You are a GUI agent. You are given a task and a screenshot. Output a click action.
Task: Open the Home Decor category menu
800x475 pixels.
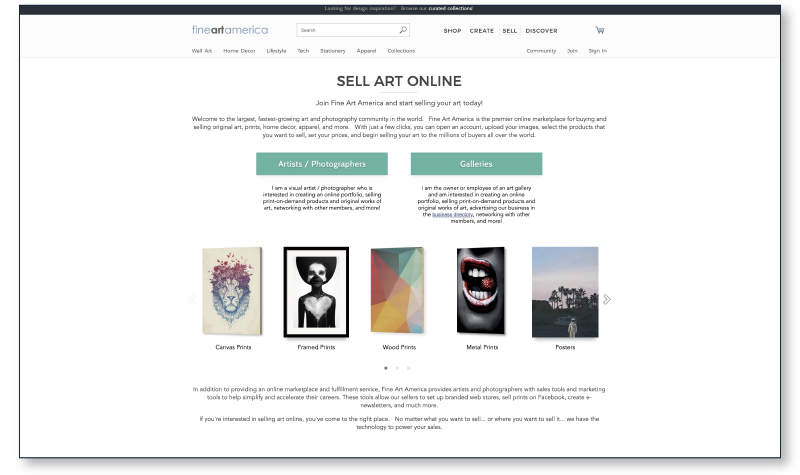[239, 51]
